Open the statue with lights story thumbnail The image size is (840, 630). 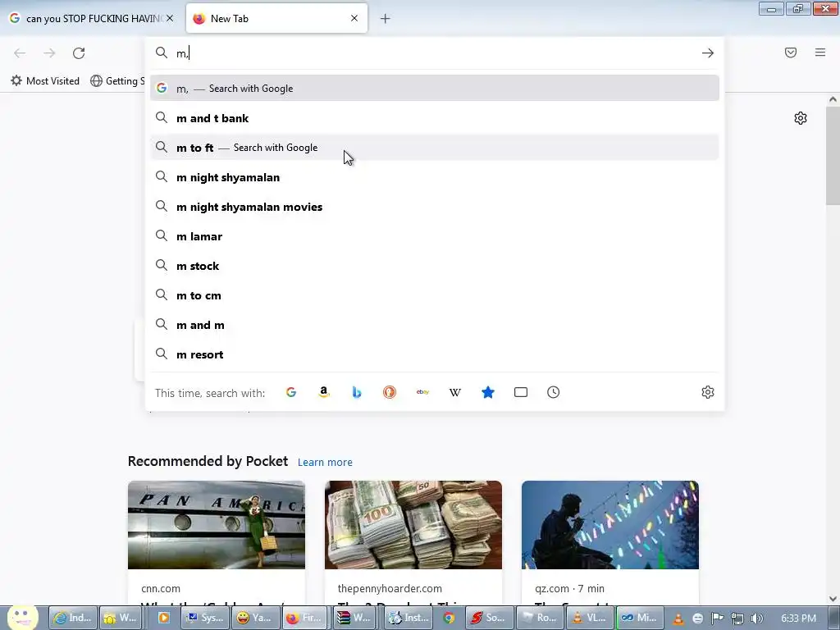pos(610,524)
